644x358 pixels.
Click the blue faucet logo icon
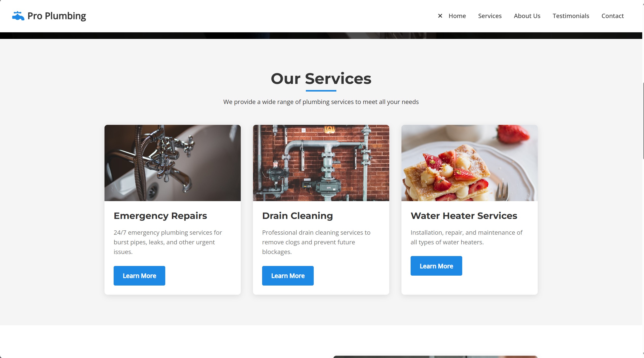[18, 16]
